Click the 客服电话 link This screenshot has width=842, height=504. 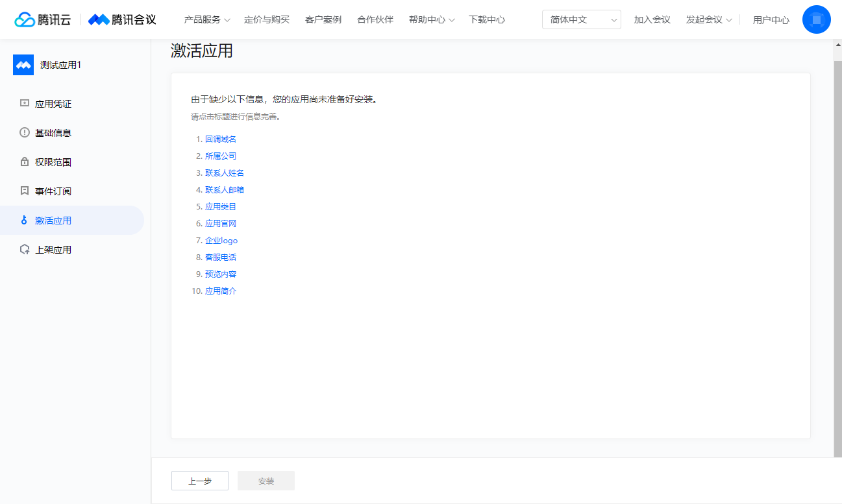(x=221, y=257)
